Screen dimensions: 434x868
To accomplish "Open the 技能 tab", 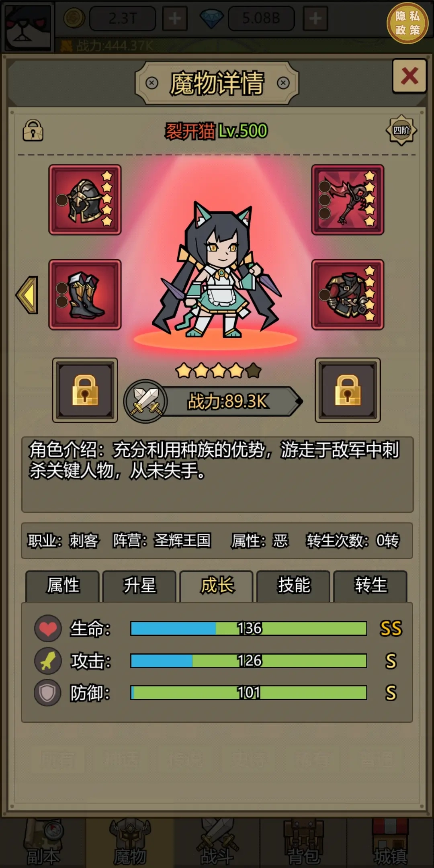I will [293, 585].
